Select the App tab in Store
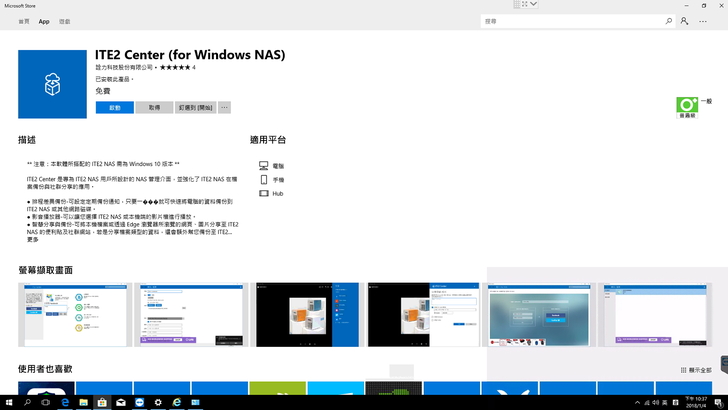728x410 pixels. tap(44, 21)
